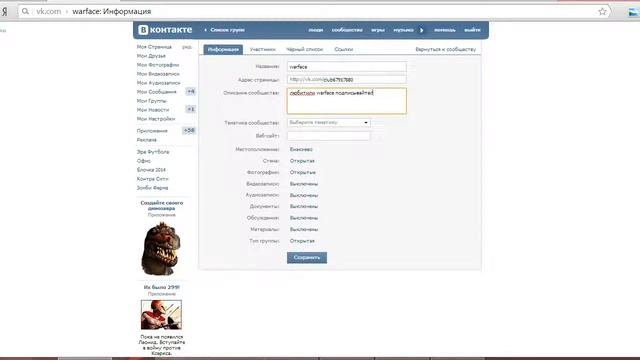
Task: Open the Контра Сити app link
Action: click(x=152, y=179)
